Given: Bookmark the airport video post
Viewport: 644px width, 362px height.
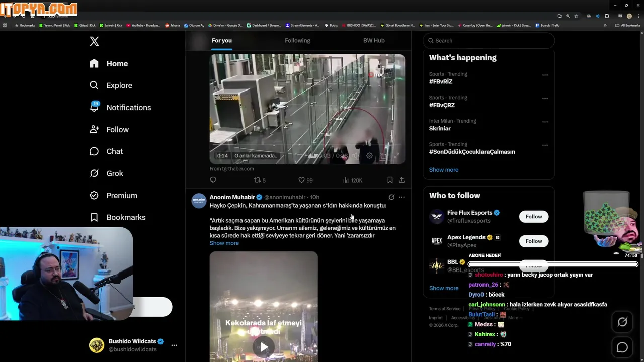Looking at the screenshot, I should coord(390,180).
